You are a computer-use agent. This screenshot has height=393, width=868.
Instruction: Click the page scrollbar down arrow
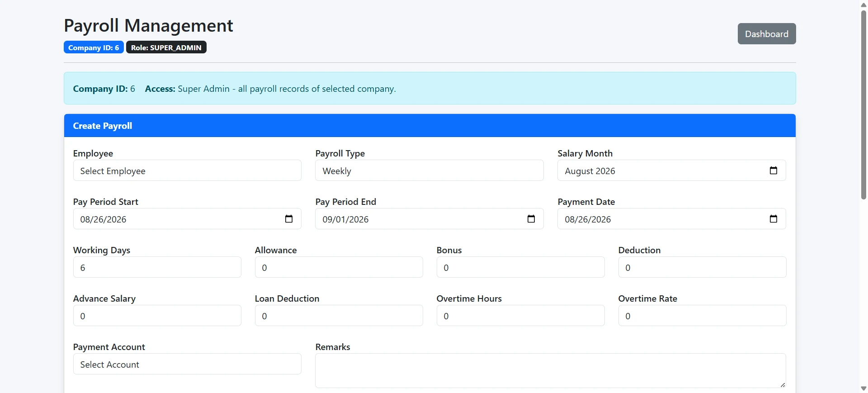click(863, 388)
